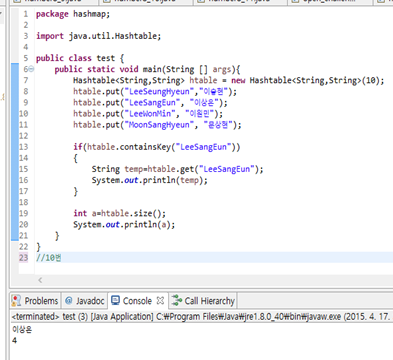The height and width of the screenshot is (360, 393).
Task: Switch to the Problems tab
Action: [35, 301]
